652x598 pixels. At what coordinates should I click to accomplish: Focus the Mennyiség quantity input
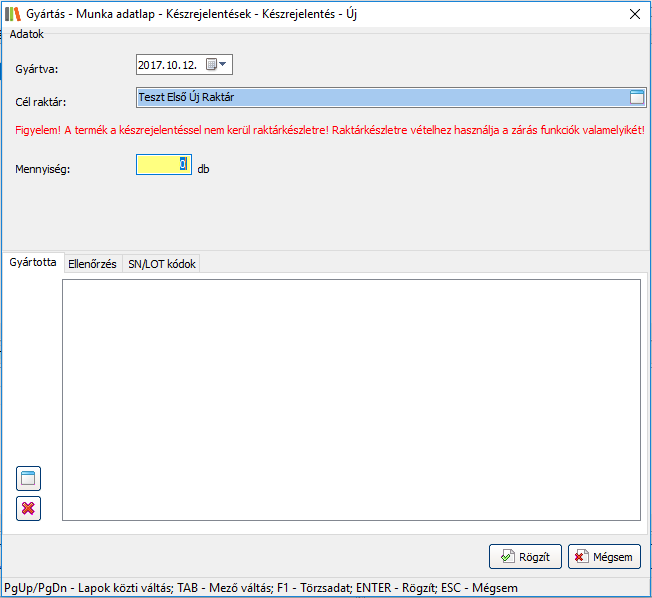(x=163, y=164)
